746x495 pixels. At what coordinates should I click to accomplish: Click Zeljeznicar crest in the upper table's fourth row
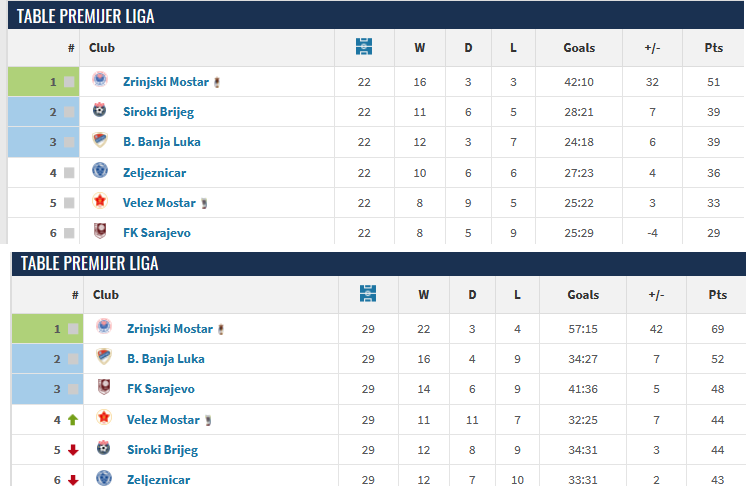tap(100, 170)
